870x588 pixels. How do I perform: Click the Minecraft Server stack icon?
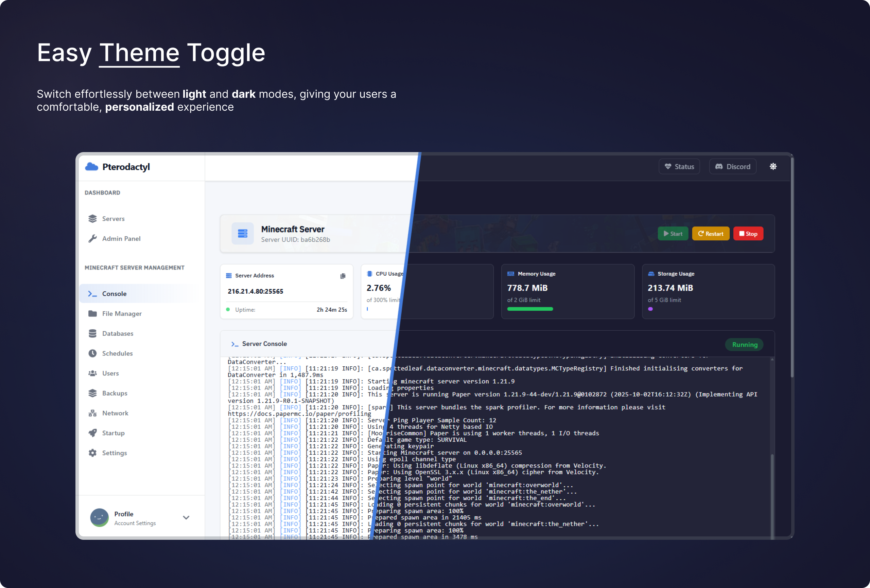[x=243, y=234]
